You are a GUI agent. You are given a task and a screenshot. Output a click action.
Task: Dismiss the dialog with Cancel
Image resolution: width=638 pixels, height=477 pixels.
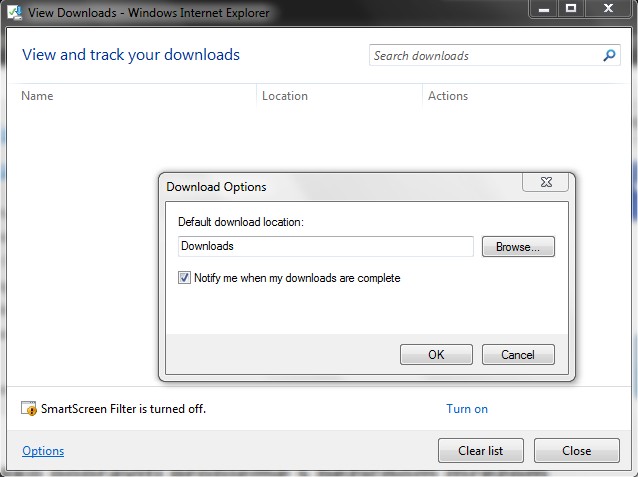518,354
